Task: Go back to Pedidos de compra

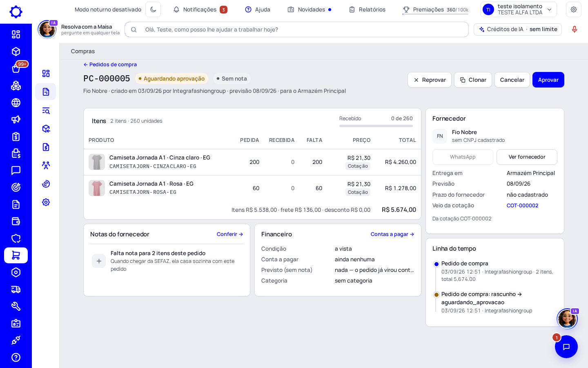Action: pos(110,65)
